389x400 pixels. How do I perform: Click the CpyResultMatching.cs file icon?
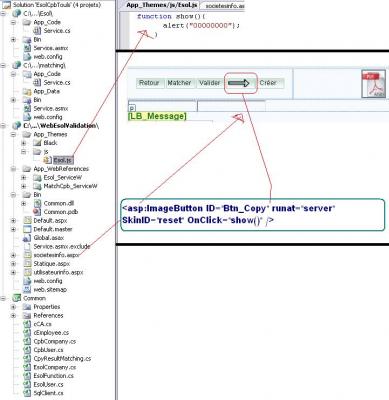pyautogui.click(x=27, y=359)
